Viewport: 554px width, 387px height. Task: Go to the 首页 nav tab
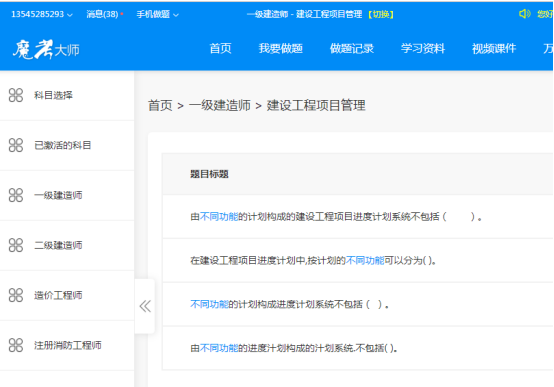click(x=220, y=48)
